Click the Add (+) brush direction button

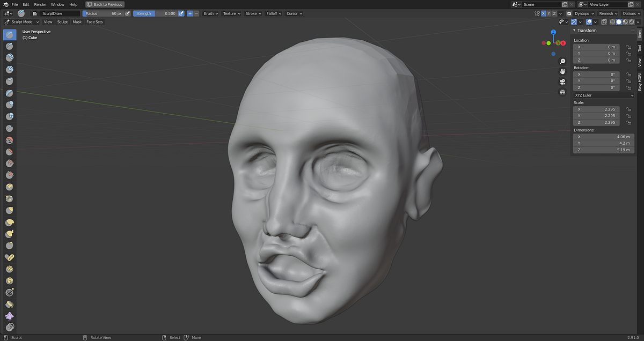coord(190,13)
